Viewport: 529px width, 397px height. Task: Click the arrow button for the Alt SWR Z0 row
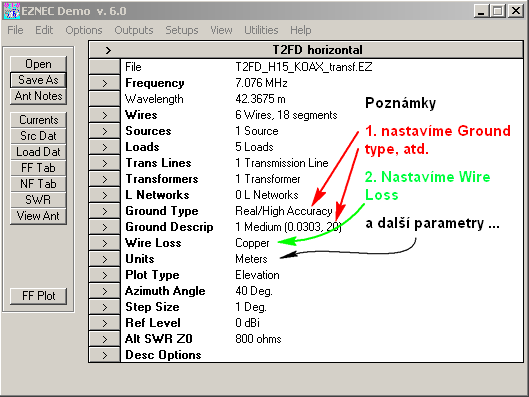(105, 339)
